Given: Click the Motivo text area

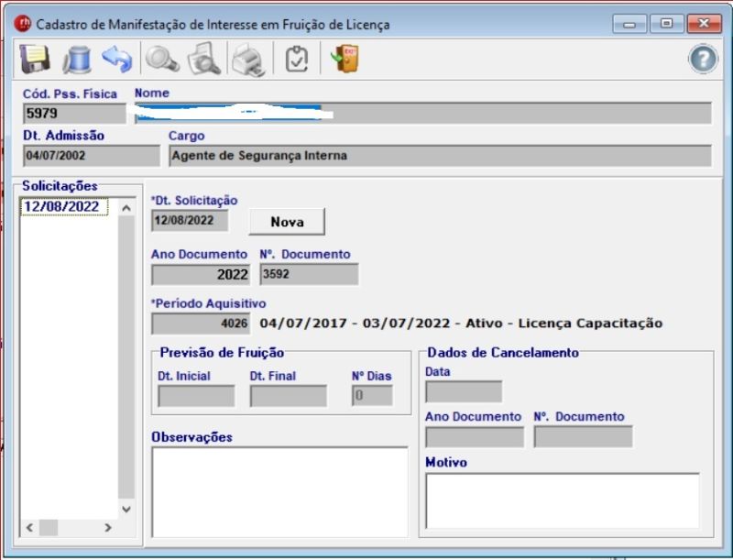Looking at the screenshot, I should [x=562, y=500].
